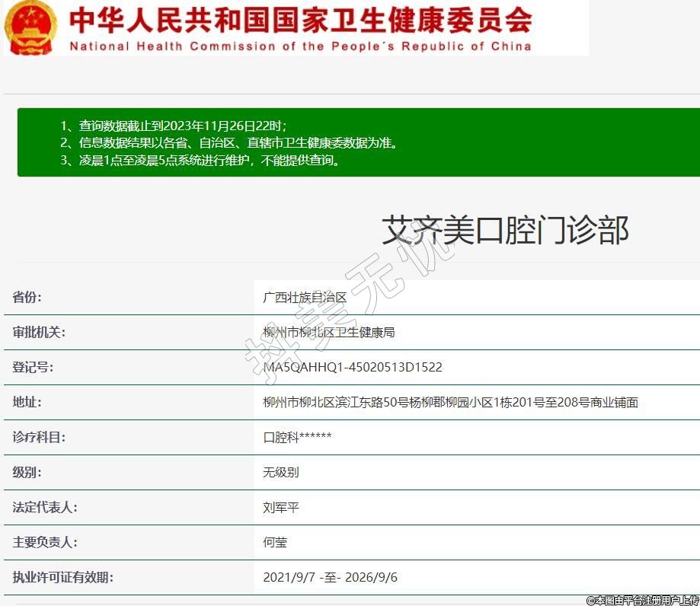
Task: Click the clinic name heading 艾齐美口腔门诊部
Action: tap(505, 229)
